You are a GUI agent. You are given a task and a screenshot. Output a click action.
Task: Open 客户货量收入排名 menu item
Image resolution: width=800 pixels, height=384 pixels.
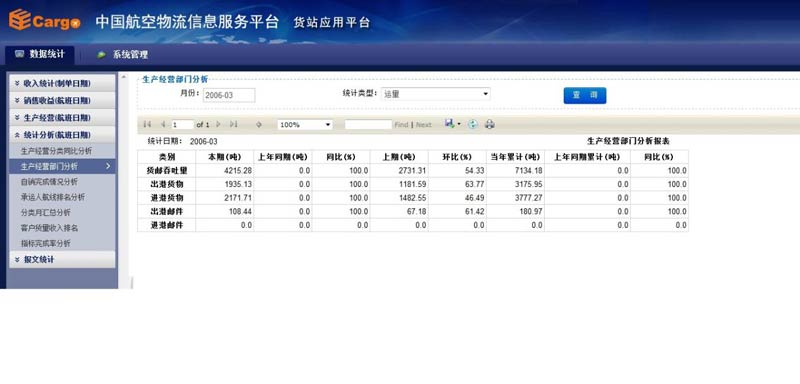[x=49, y=228]
